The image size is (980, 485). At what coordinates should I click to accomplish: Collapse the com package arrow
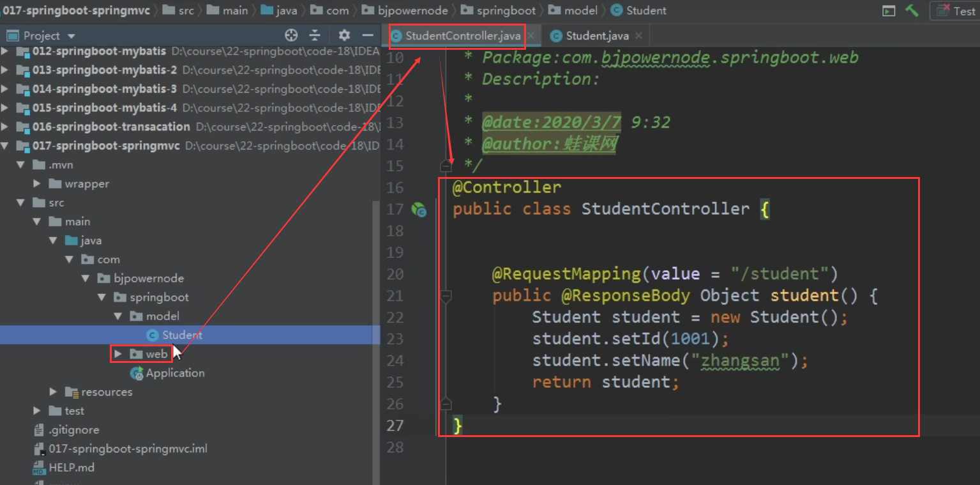(x=70, y=259)
